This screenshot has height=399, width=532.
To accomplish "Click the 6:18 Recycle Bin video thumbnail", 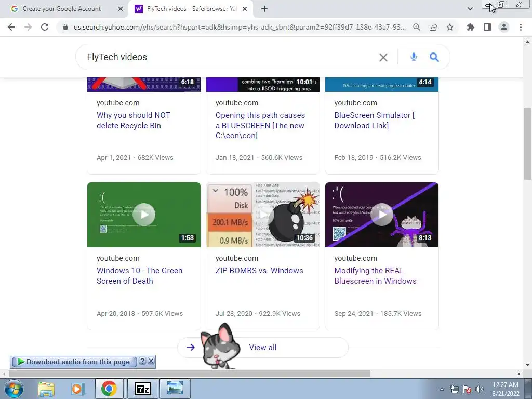I will pyautogui.click(x=144, y=85).
